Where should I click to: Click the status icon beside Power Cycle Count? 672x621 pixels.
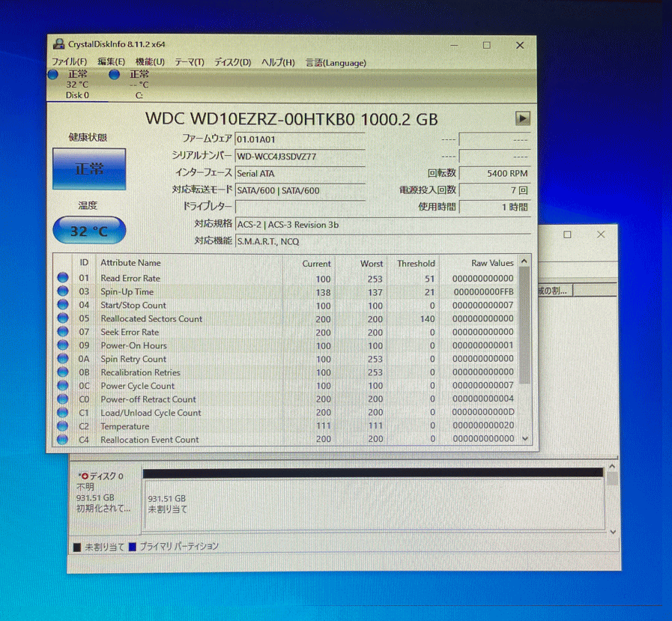(x=62, y=386)
